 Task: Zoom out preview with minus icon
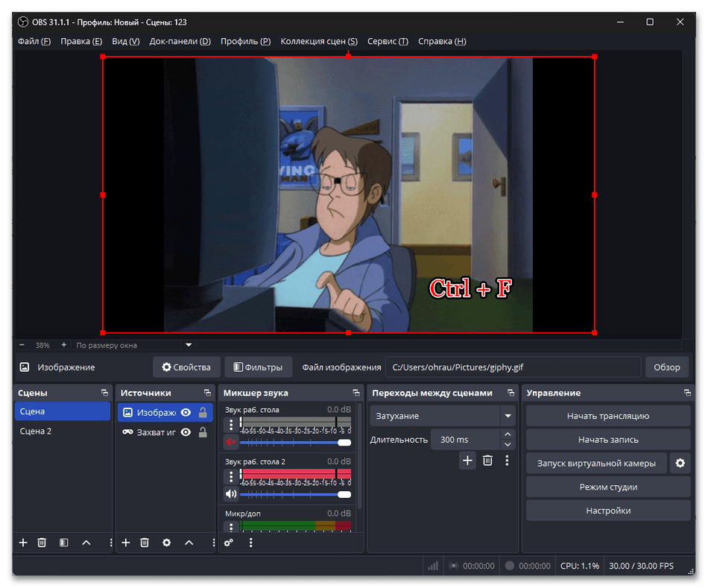[22, 344]
